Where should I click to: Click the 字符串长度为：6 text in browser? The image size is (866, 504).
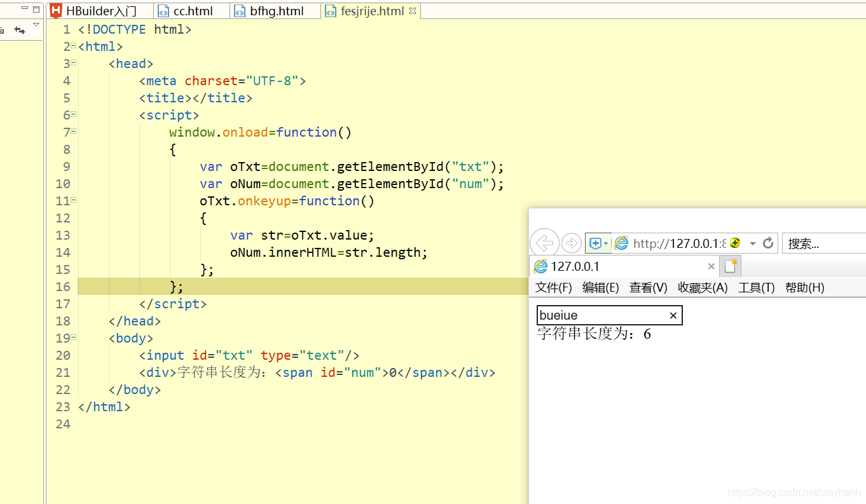(x=594, y=334)
